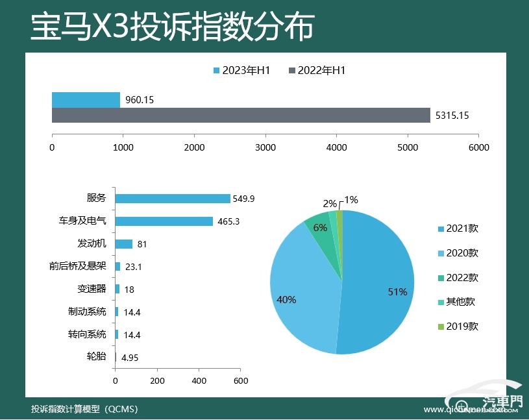Select the 2022款 green legend swatch
Image resolution: width=529 pixels, height=420 pixels.
click(441, 278)
